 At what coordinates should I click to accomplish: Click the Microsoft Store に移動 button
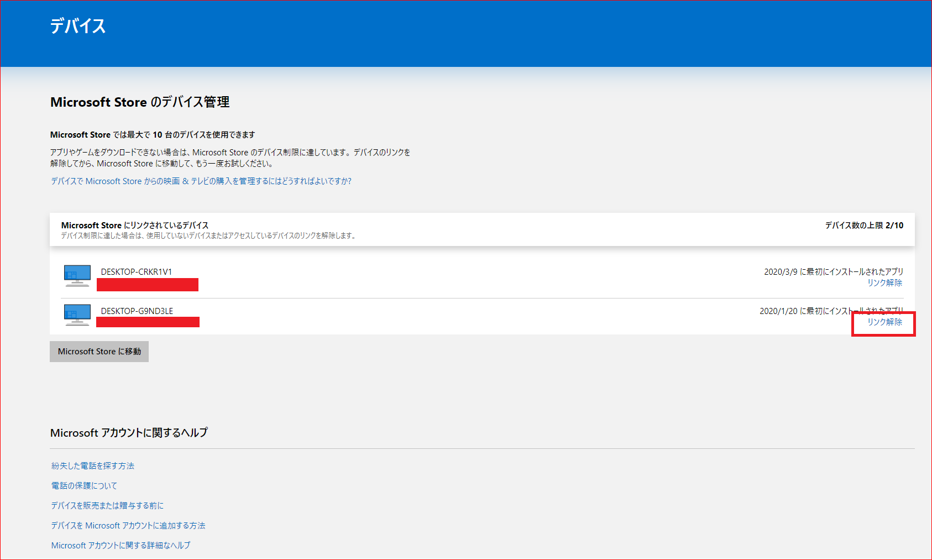(100, 352)
